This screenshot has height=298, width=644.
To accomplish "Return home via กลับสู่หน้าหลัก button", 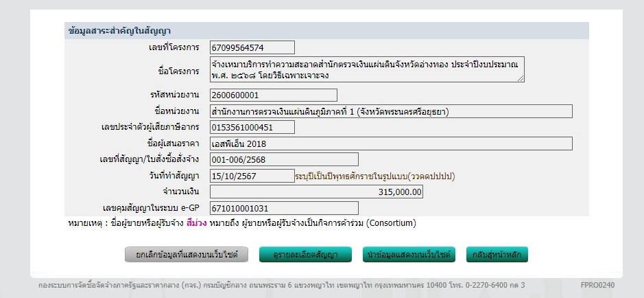I will [x=497, y=255].
